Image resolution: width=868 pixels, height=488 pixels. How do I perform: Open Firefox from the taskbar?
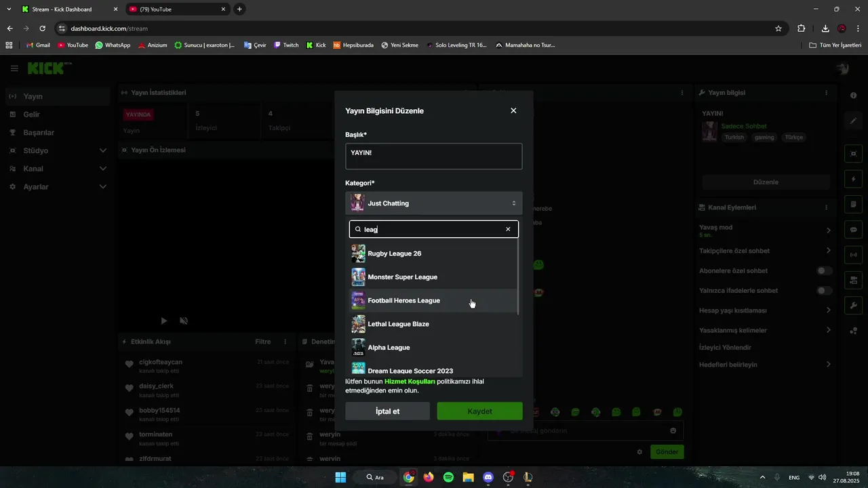(x=428, y=477)
